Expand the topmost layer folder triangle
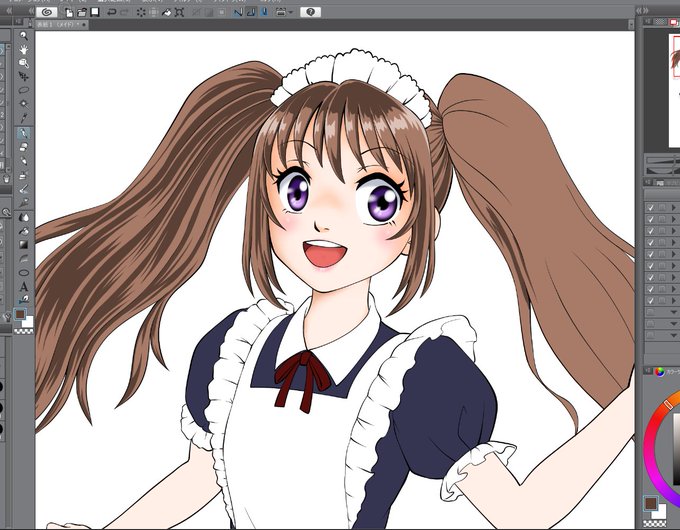Image resolution: width=680 pixels, height=530 pixels. (x=673, y=208)
